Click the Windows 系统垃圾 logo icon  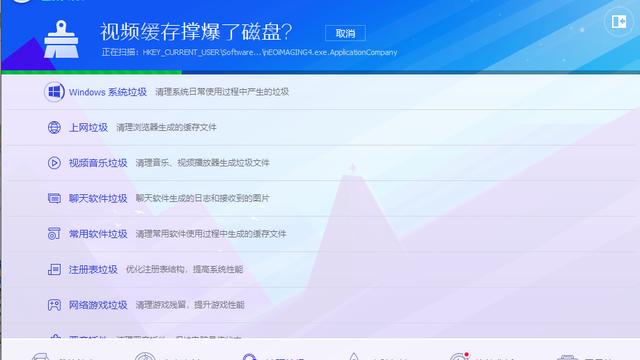(54, 92)
